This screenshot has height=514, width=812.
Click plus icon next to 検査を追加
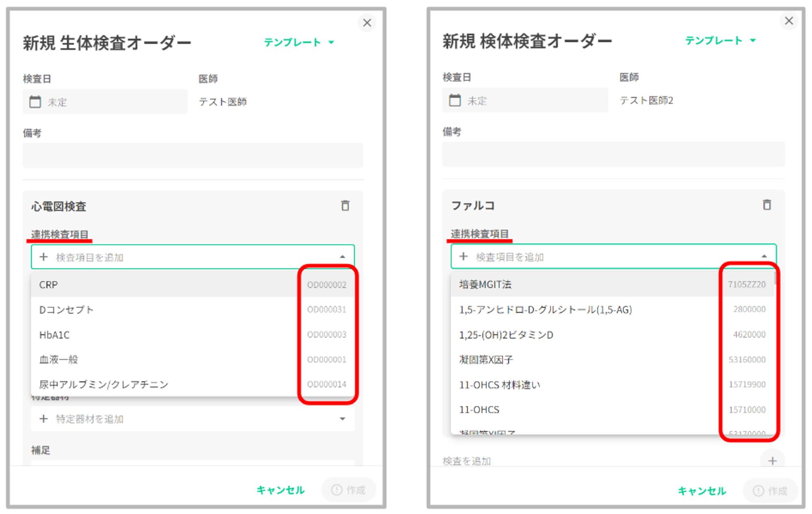772,461
